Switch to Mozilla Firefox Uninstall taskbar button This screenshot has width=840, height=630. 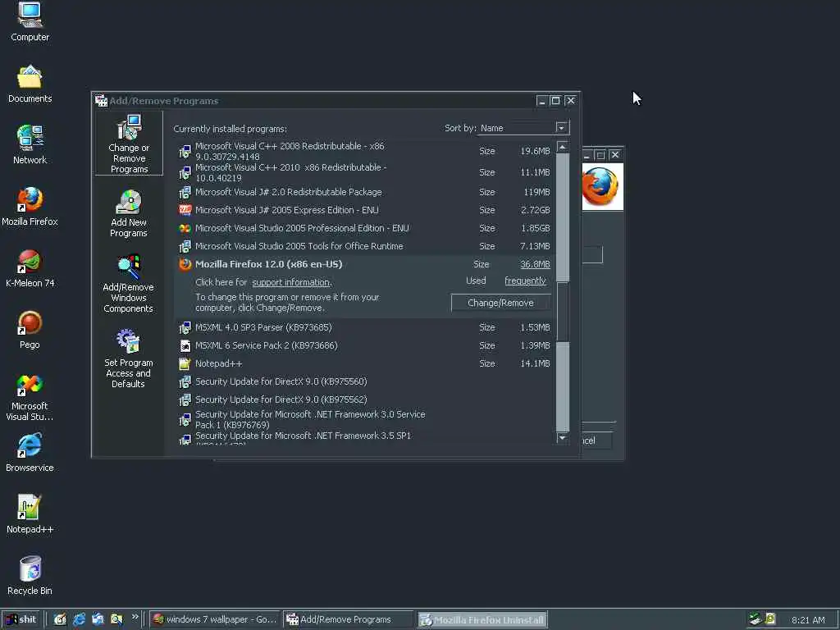[x=482, y=620]
